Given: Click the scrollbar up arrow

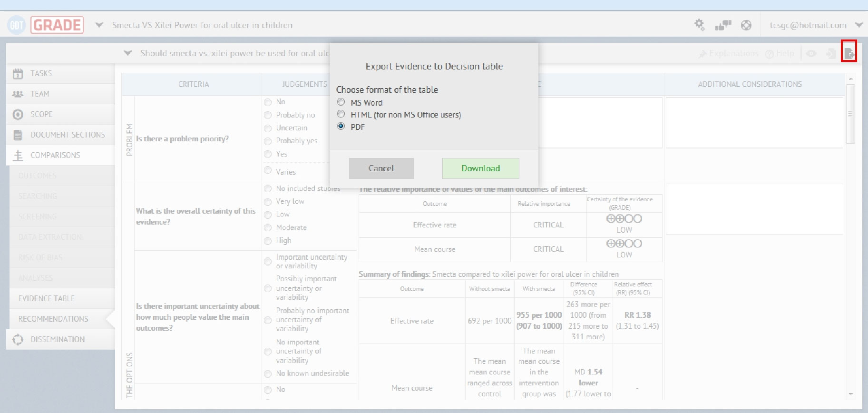Looking at the screenshot, I should (x=850, y=78).
